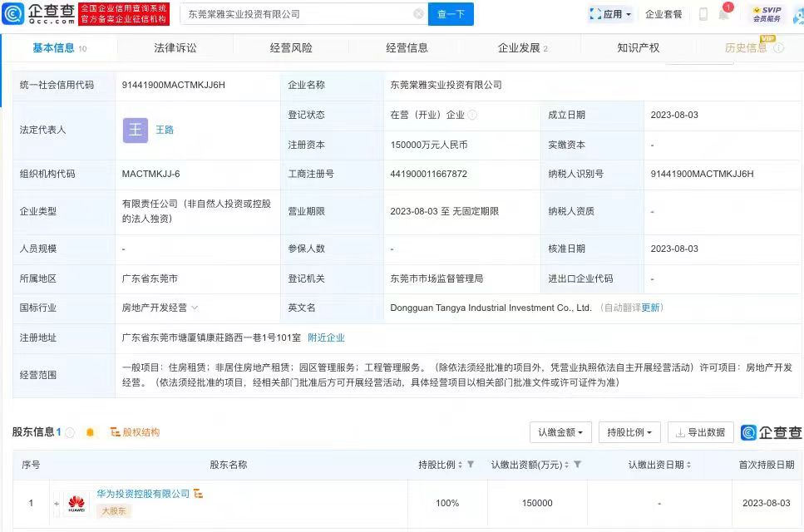Image resolution: width=804 pixels, height=532 pixels.
Task: Switch to 企业发展 tab
Action: [522, 47]
